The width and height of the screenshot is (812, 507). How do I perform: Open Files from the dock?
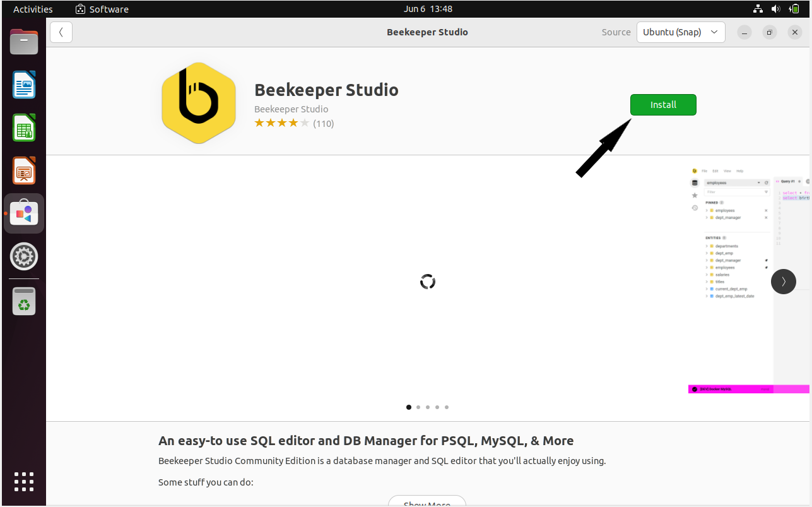pos(24,42)
